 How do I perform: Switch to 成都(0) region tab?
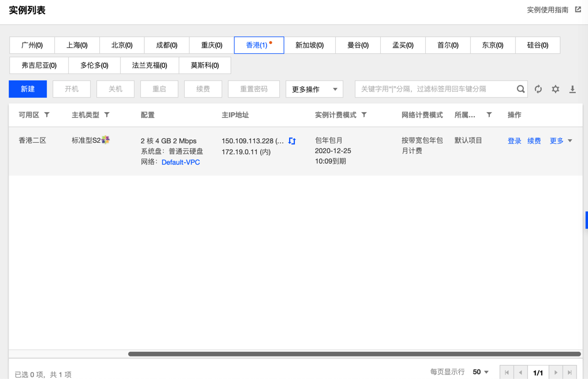[167, 45]
